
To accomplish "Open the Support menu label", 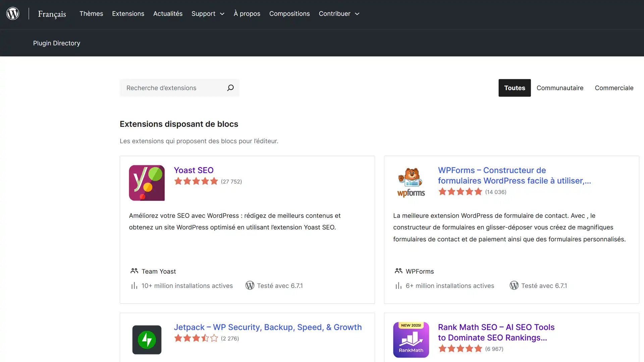I will point(203,13).
